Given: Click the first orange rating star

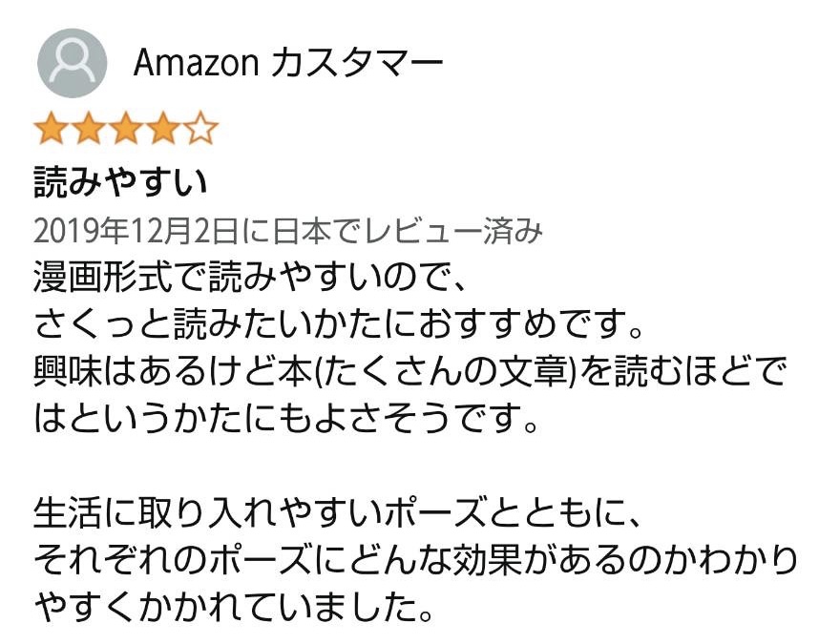Looking at the screenshot, I should click(x=52, y=129).
